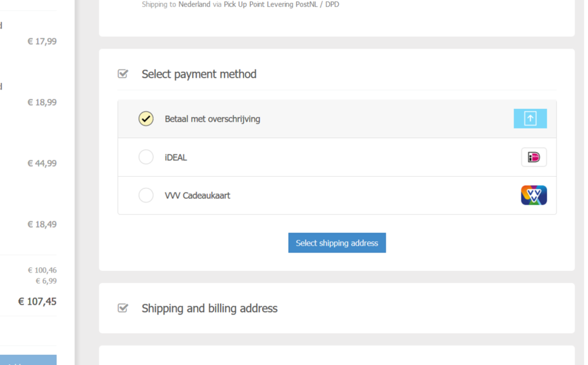Click the € 6,99 shipping cost

point(46,281)
